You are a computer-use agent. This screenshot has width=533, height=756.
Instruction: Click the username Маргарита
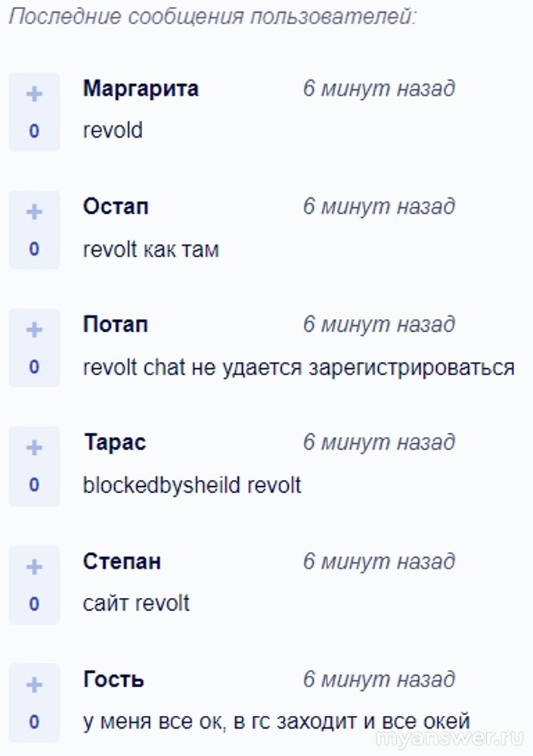141,88
